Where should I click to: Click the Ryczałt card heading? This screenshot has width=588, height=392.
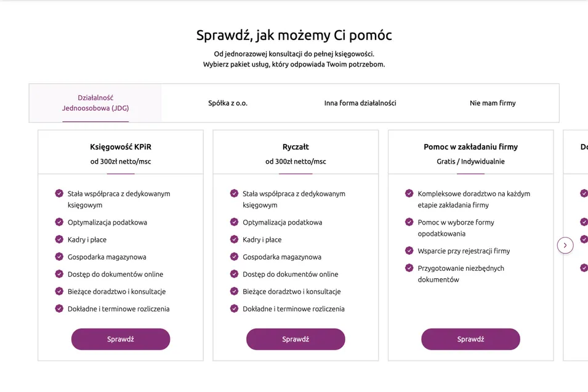click(296, 147)
